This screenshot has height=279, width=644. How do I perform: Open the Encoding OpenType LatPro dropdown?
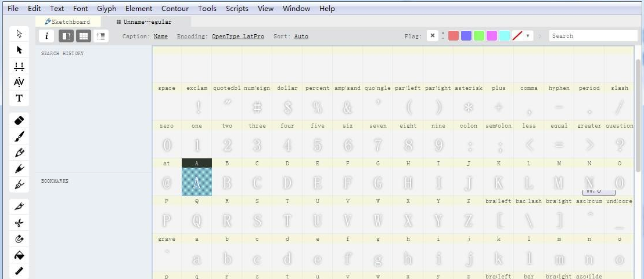(238, 36)
